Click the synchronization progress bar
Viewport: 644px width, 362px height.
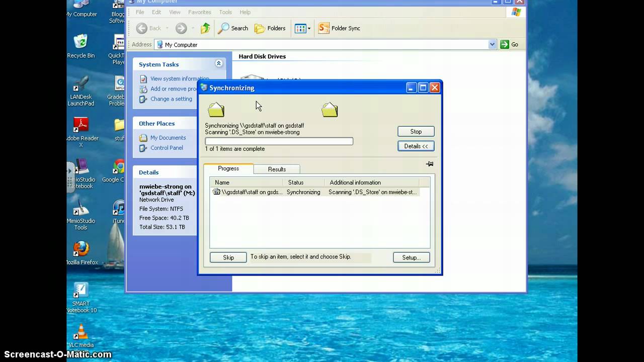pyautogui.click(x=279, y=141)
